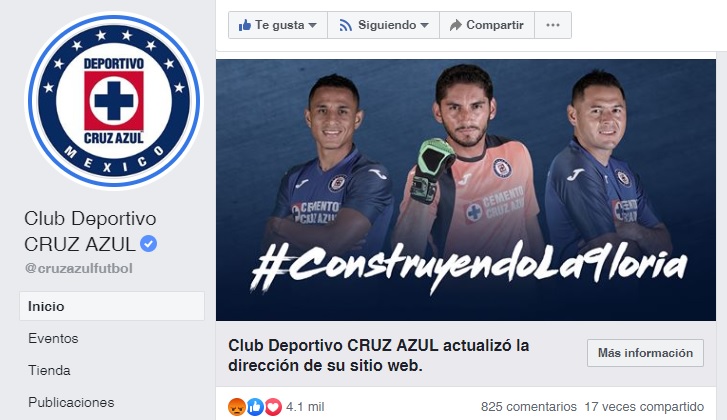Open the three-dots more options button
The image size is (727, 420).
[553, 25]
